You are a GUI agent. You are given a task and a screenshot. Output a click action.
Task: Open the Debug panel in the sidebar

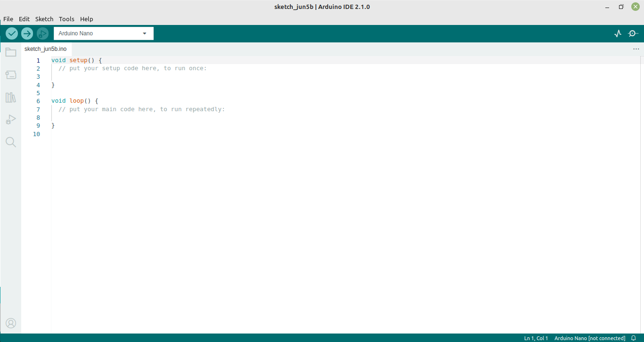click(10, 120)
